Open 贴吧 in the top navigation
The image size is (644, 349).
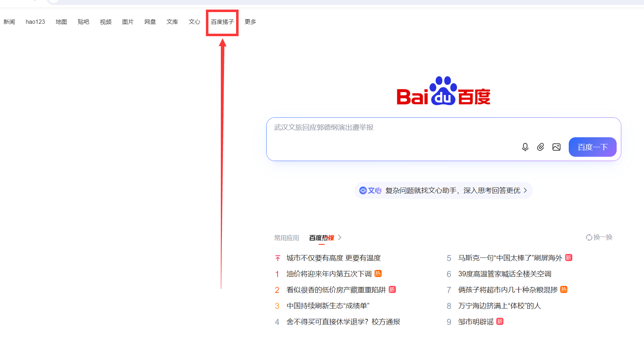[83, 22]
